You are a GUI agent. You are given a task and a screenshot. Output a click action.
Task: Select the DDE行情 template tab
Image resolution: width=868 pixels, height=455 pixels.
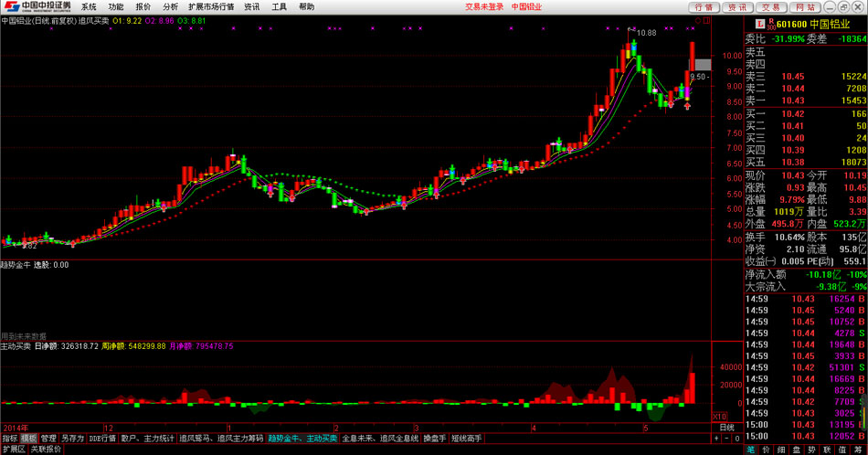[102, 439]
